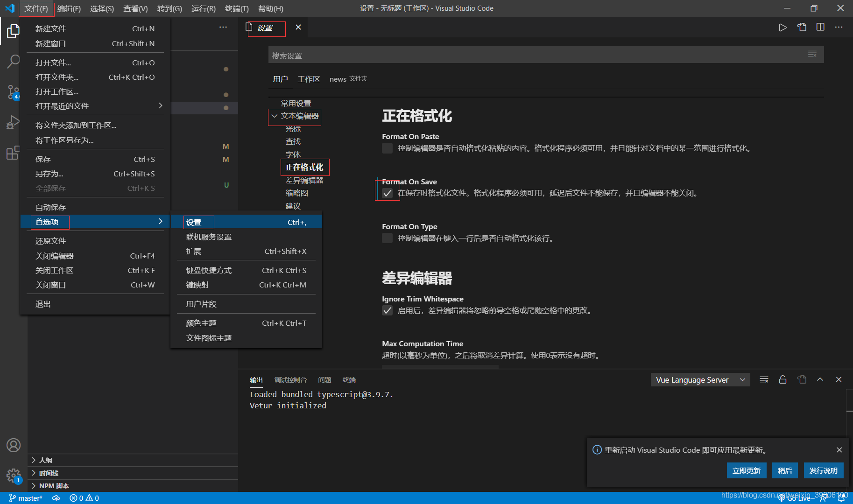Toggle the Format On Save checkbox
Viewport: 853px width, 504px height.
click(x=387, y=193)
